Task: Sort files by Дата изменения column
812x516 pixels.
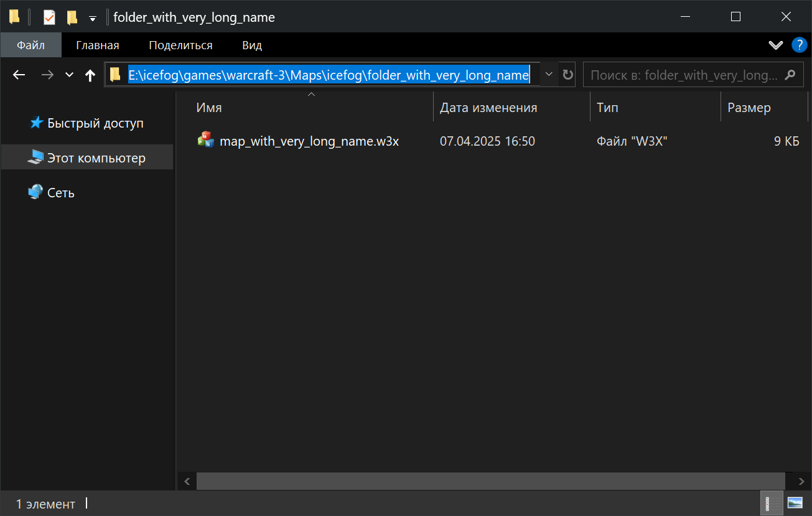Action: pyautogui.click(x=488, y=108)
